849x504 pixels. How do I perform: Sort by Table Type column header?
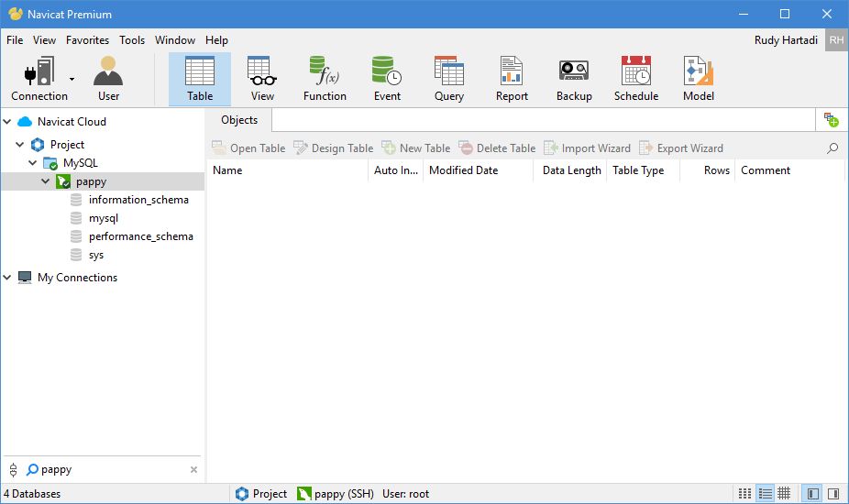644,170
